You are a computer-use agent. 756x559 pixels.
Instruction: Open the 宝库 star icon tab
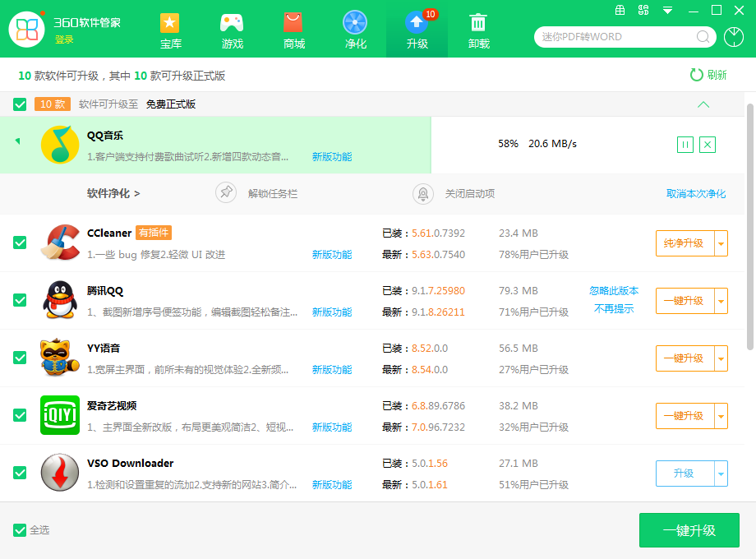coord(170,31)
